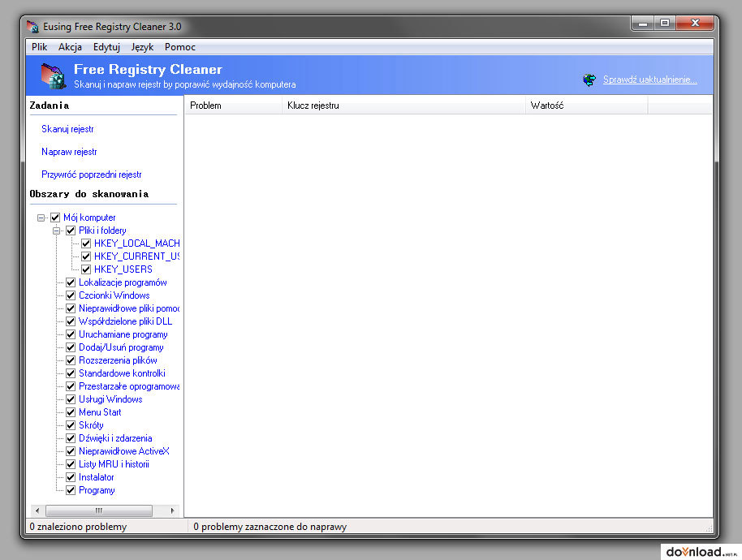Maximize the Eusing window
Screen dimensions: 742x560
click(x=665, y=24)
